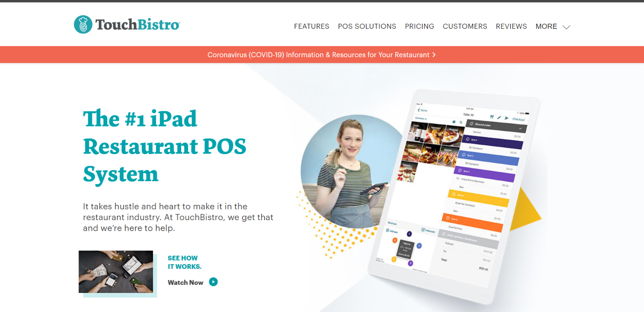This screenshot has width=644, height=312.
Task: Click the arrow ending the COVID-19 banner
Action: (434, 55)
